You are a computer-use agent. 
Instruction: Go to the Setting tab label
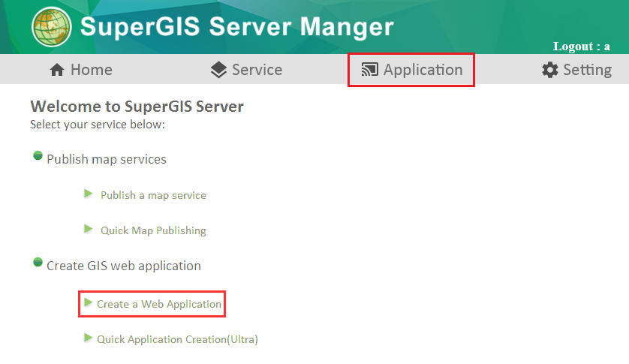pyautogui.click(x=587, y=71)
